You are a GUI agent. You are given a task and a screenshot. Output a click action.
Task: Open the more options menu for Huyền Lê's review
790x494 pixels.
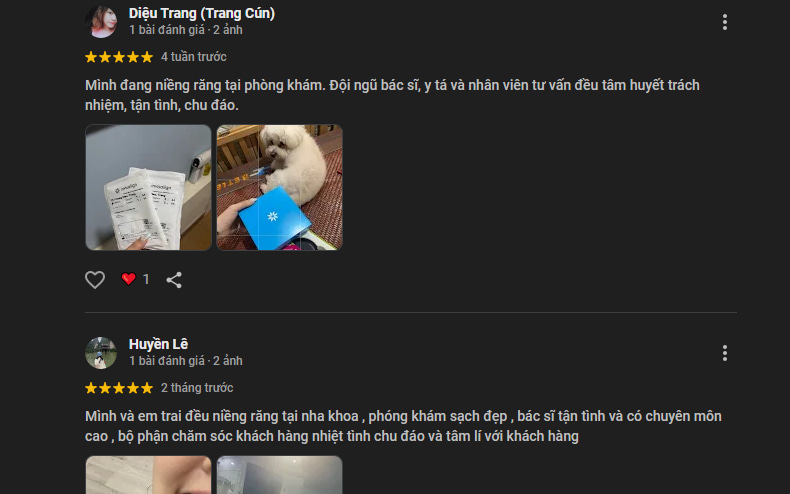(725, 353)
